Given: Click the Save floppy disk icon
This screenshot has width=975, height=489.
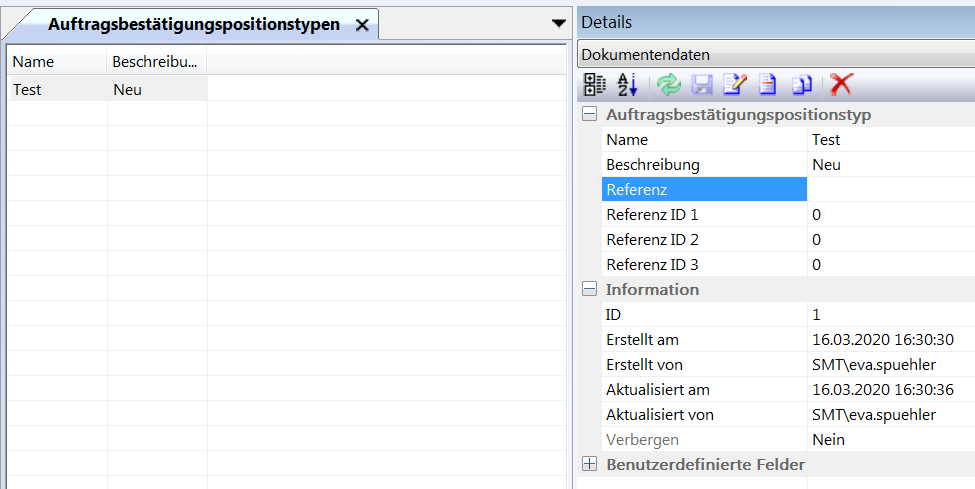Looking at the screenshot, I should coord(702,85).
